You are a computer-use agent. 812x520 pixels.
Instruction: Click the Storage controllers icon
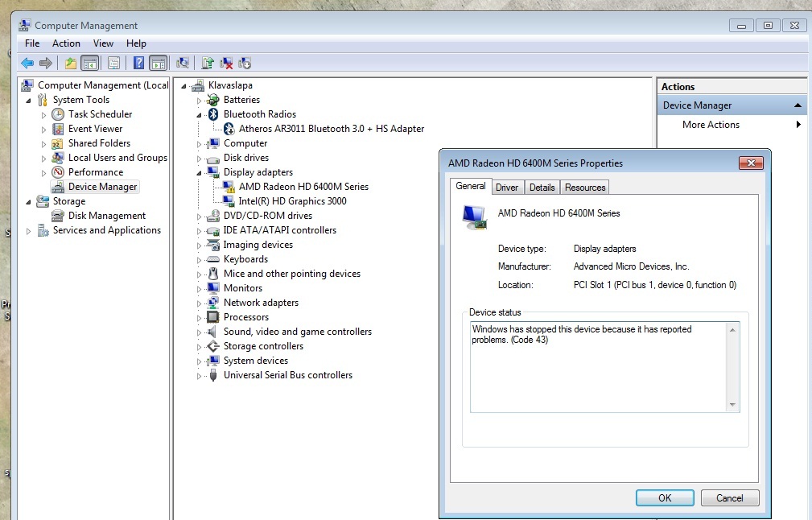pos(212,346)
